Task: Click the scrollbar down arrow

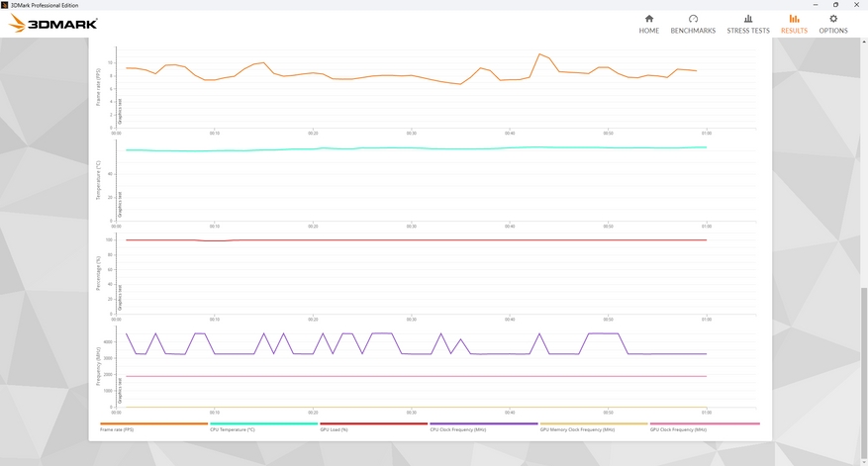Action: pyautogui.click(x=864, y=462)
